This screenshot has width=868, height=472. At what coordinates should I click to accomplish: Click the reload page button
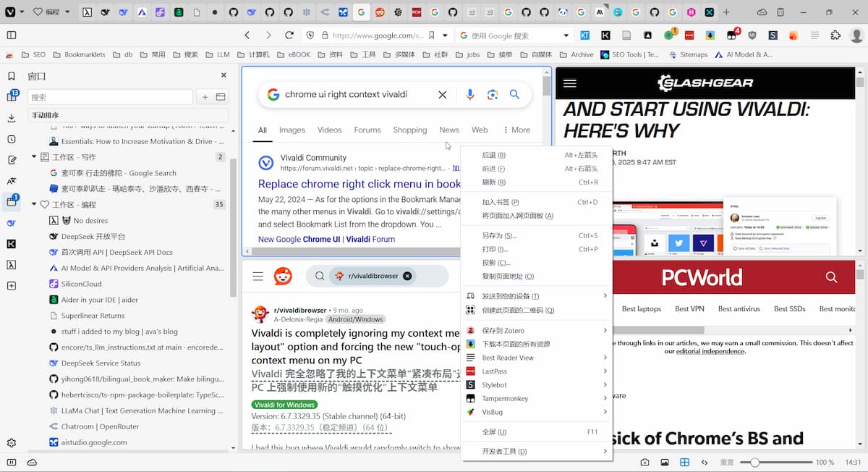(x=289, y=35)
